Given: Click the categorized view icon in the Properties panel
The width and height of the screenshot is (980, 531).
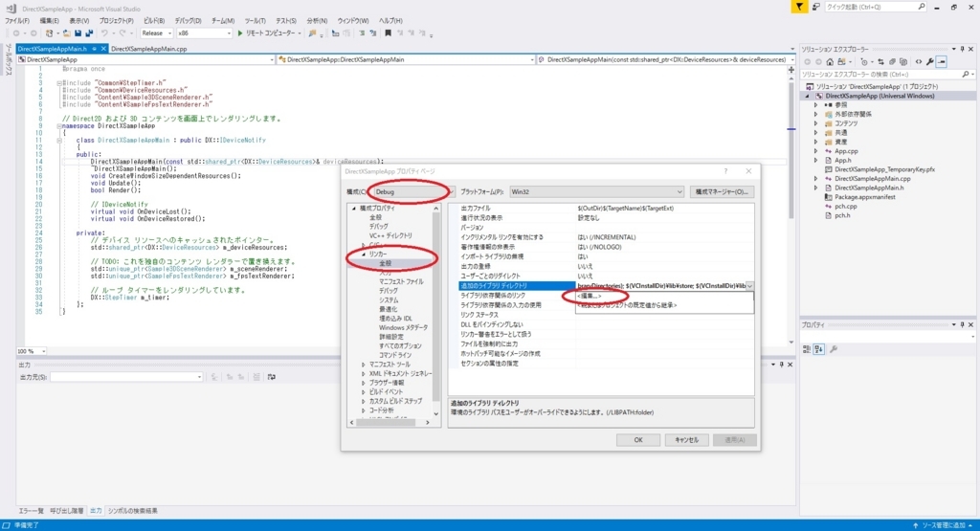Looking at the screenshot, I should (807, 349).
